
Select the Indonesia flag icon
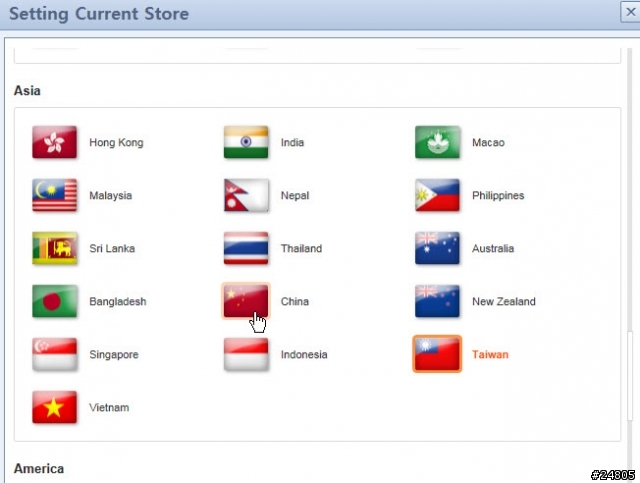246,354
